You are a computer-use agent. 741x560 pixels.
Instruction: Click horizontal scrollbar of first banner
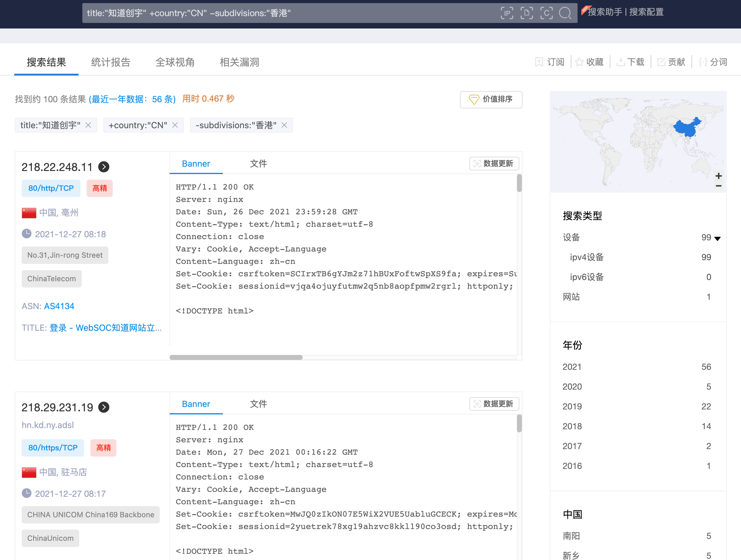(x=236, y=357)
